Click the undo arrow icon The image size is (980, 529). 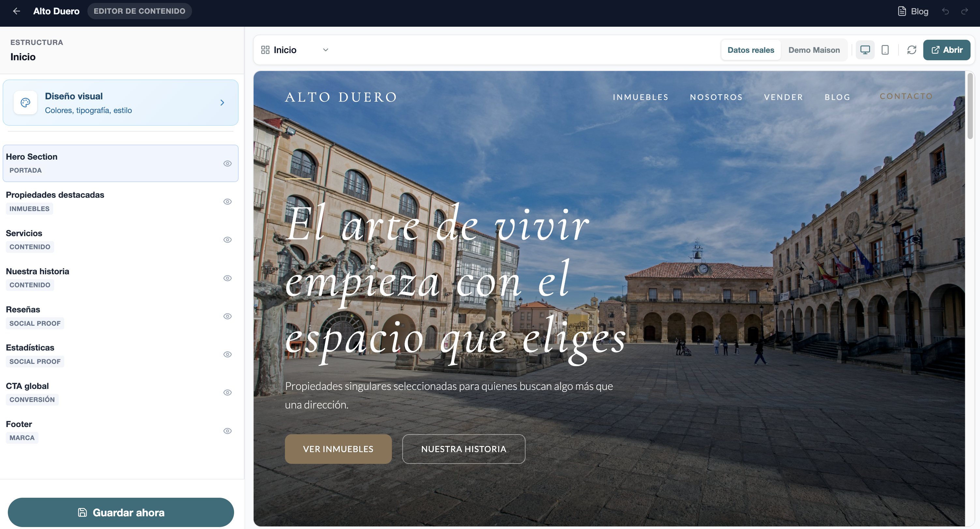(945, 11)
